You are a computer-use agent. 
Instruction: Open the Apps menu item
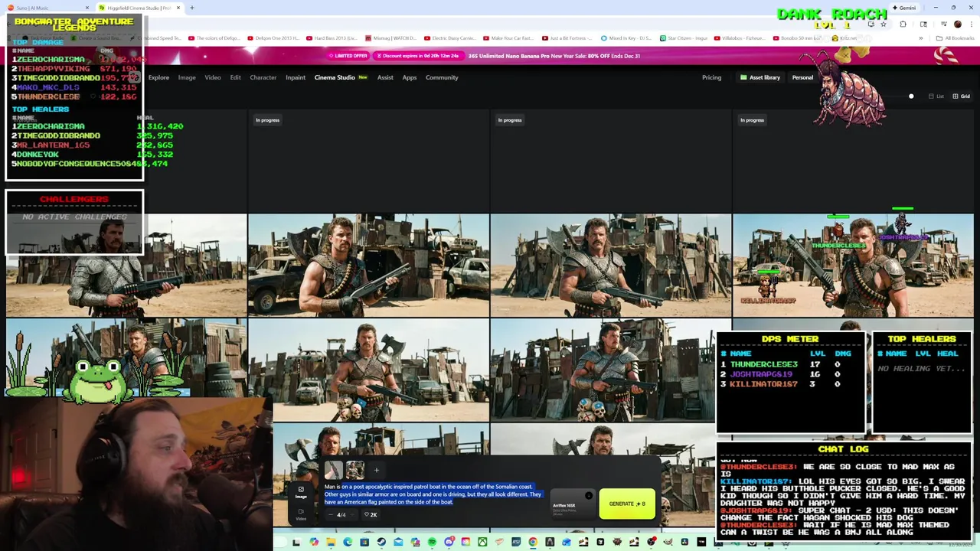[410, 77]
